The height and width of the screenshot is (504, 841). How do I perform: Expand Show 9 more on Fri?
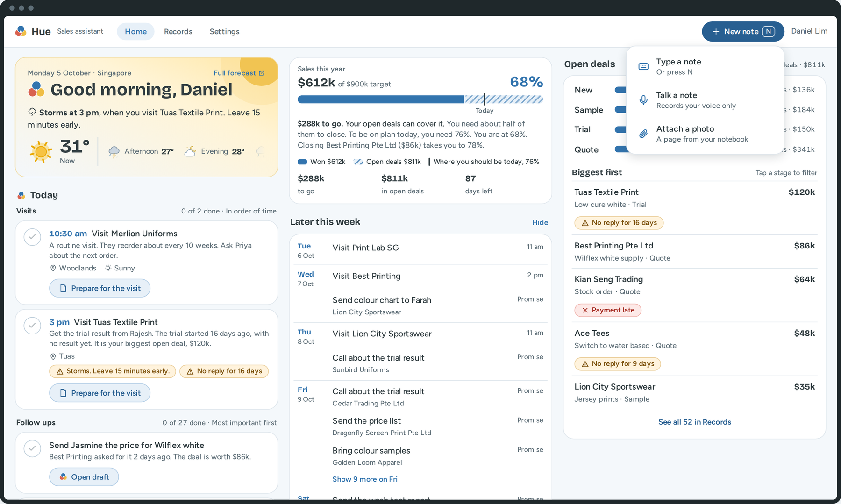(365, 479)
